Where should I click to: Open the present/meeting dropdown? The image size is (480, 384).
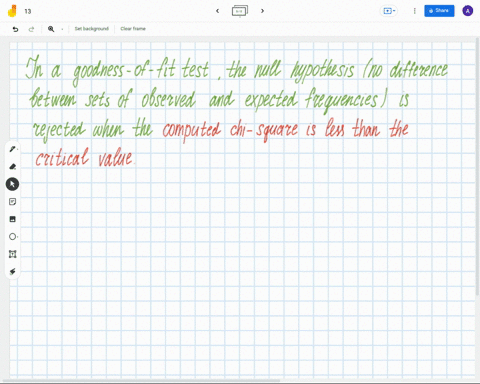(x=389, y=11)
